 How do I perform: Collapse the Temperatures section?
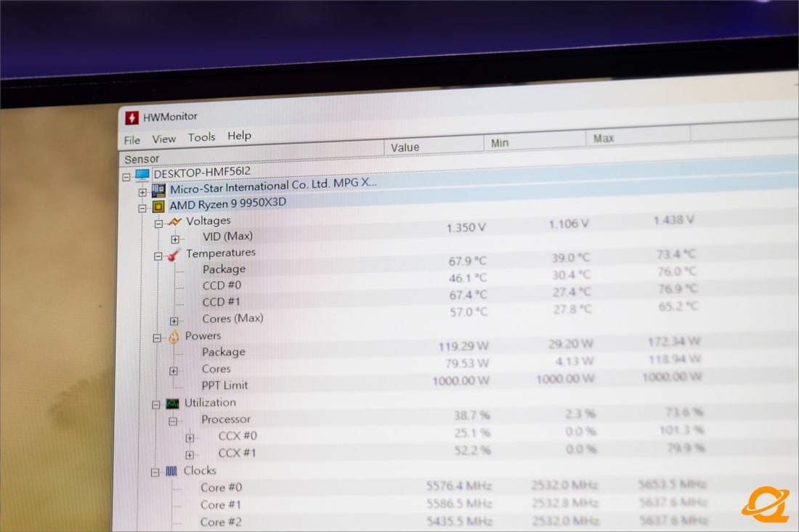158,256
